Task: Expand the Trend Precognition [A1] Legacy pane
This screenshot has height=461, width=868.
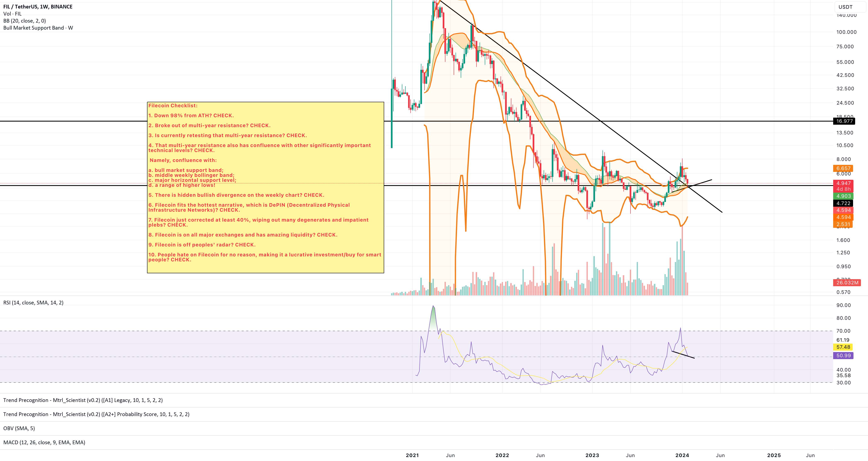Action: click(x=83, y=400)
